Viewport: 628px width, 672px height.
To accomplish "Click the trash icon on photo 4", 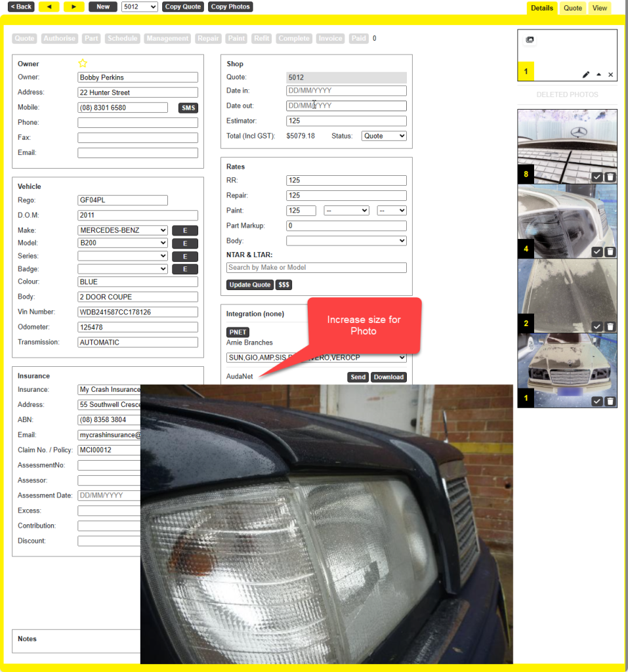I will [610, 252].
